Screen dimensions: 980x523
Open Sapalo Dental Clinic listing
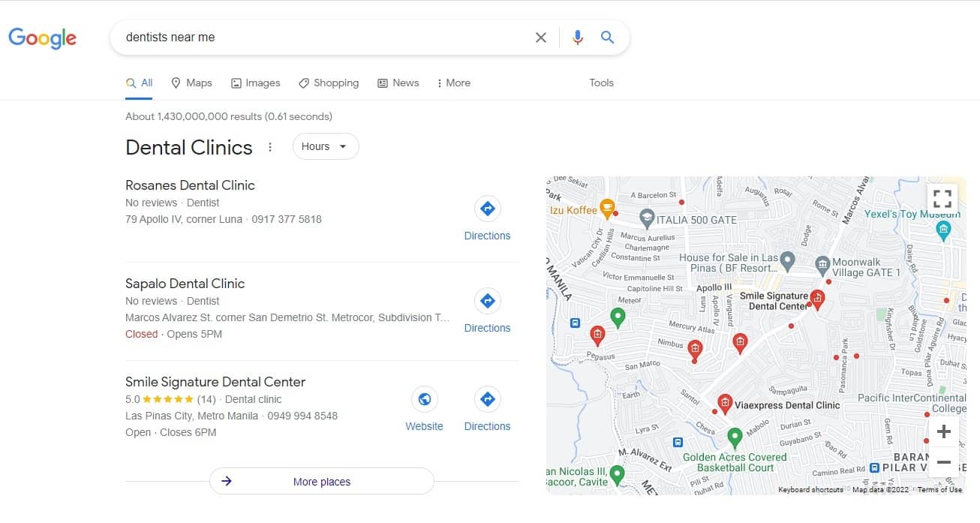tap(185, 284)
